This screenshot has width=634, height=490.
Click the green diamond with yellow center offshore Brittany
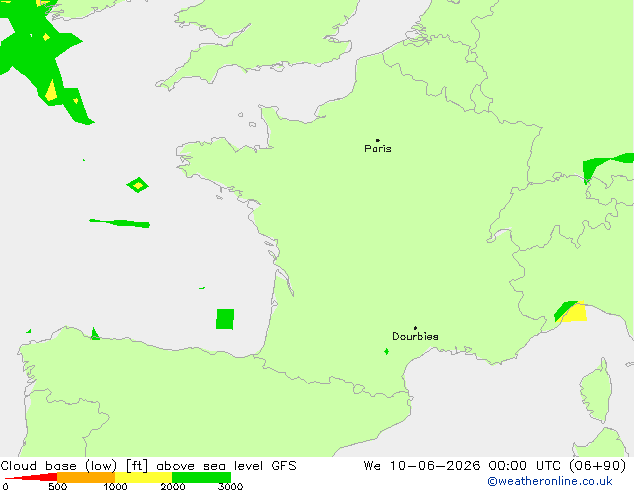pyautogui.click(x=137, y=185)
